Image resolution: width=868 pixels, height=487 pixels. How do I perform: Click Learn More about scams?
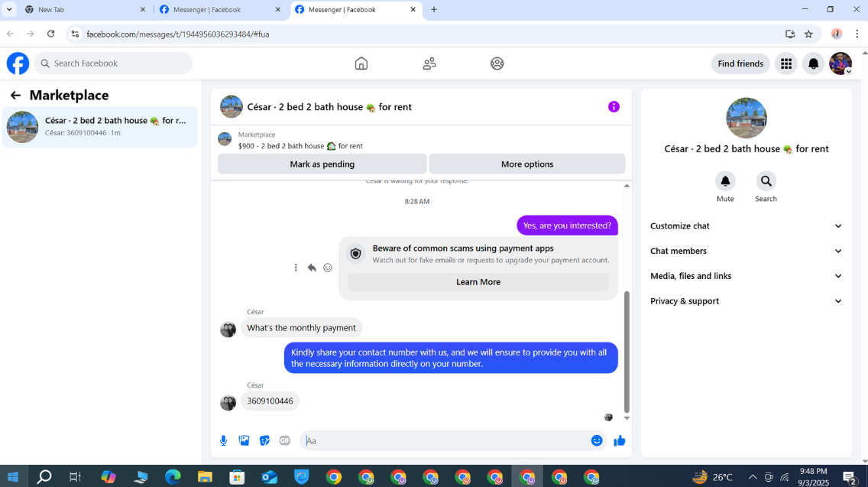pyautogui.click(x=478, y=282)
